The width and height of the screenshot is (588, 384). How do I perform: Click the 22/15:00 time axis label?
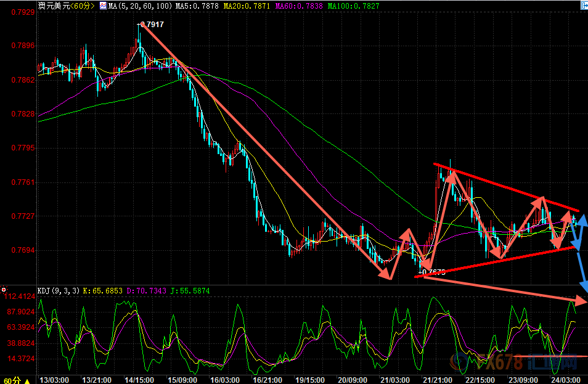(x=480, y=380)
